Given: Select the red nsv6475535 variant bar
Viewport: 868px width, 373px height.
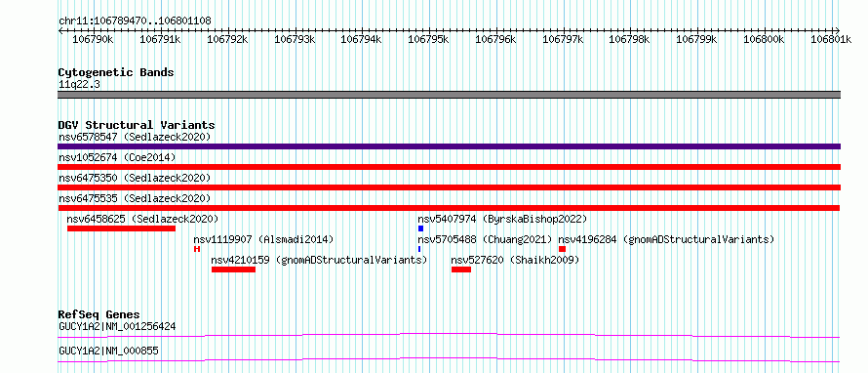Looking at the screenshot, I should [x=449, y=208].
